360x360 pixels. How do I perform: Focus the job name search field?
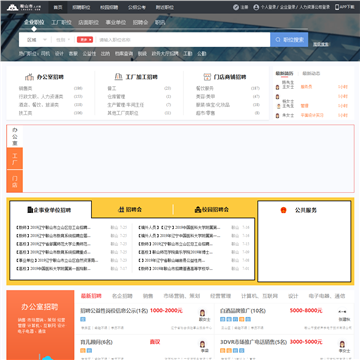(183, 40)
